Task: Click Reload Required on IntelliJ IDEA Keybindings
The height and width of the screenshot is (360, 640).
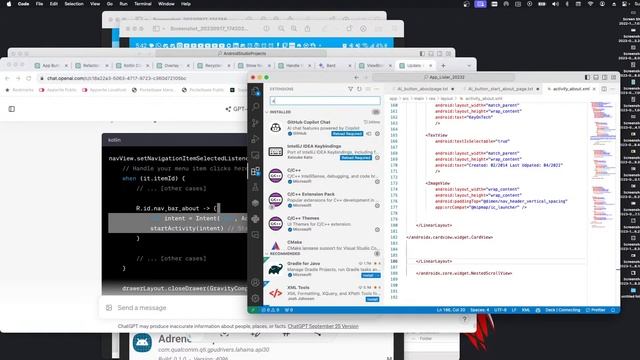Action: (356, 158)
